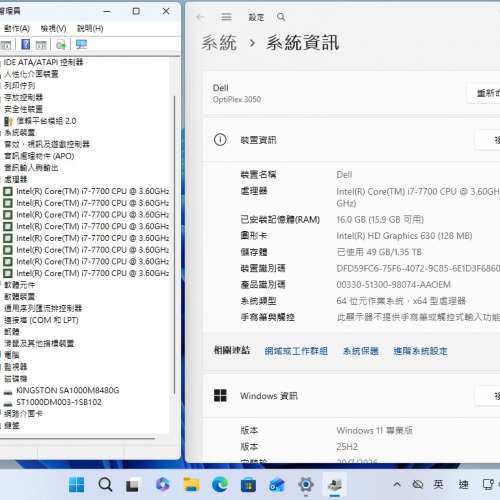Select the 通用序列匯流排控制器 node
Screen dimensions: 500x500
[43, 308]
